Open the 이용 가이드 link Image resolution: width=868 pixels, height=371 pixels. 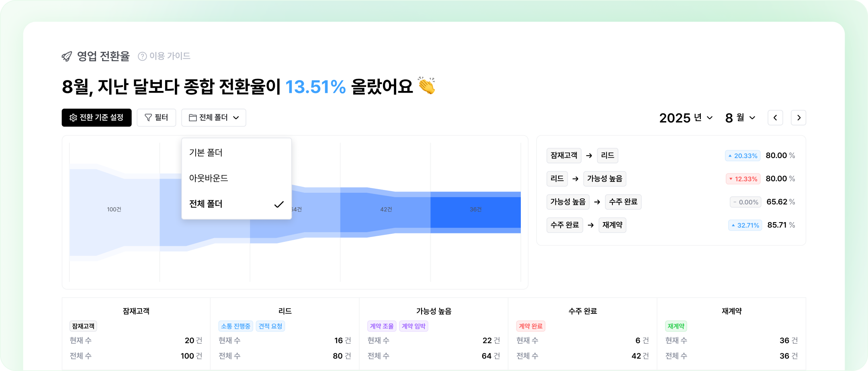click(170, 56)
